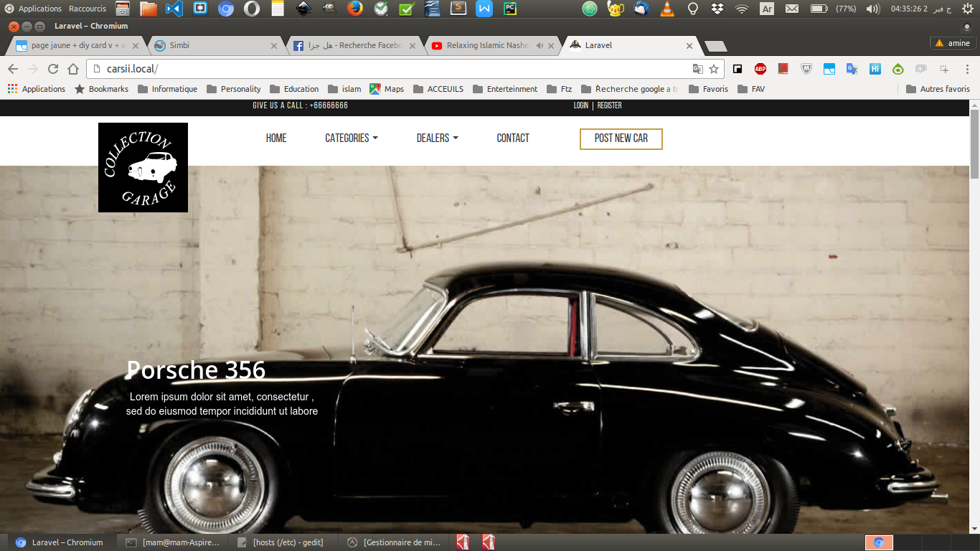Expand the Categories dropdown
The image size is (980, 551).
[351, 138]
